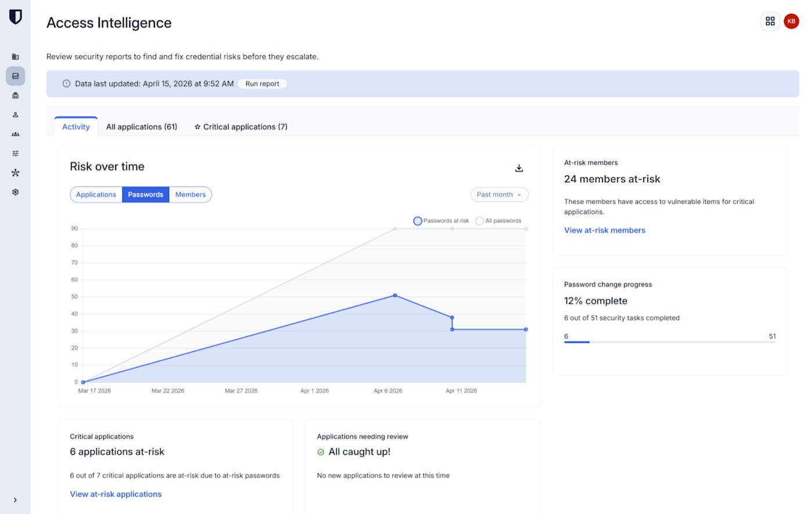812x514 pixels.
Task: Click the password change progress bar
Action: pyautogui.click(x=669, y=342)
